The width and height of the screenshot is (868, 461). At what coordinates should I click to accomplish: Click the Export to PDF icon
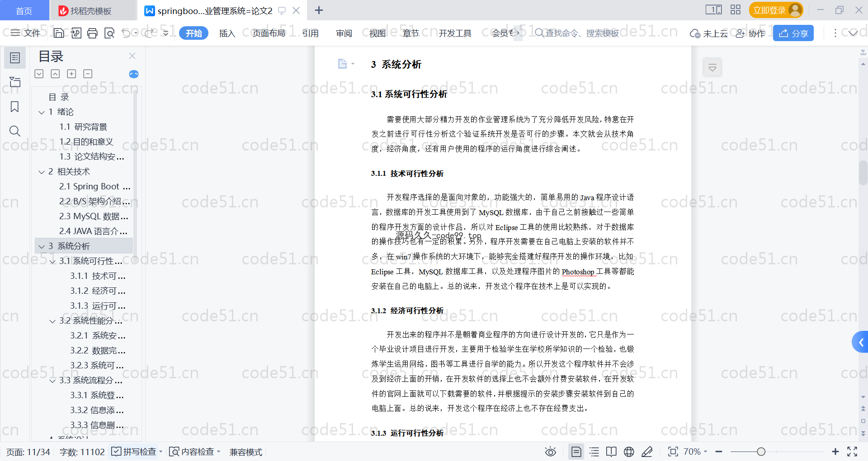pos(76,33)
